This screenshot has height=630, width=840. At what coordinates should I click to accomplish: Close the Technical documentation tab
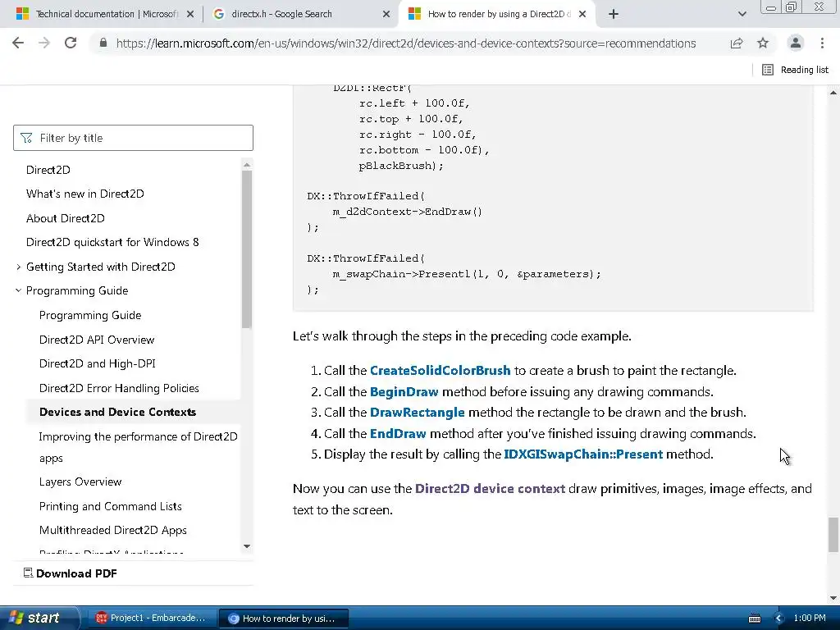coord(190,14)
